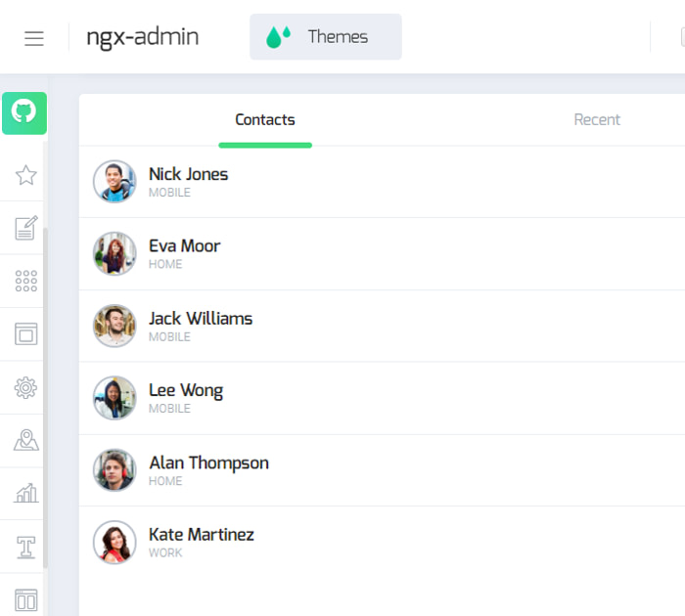This screenshot has height=616, width=685.
Task: Open the GitHub icon in the sidebar
Action: pyautogui.click(x=24, y=112)
